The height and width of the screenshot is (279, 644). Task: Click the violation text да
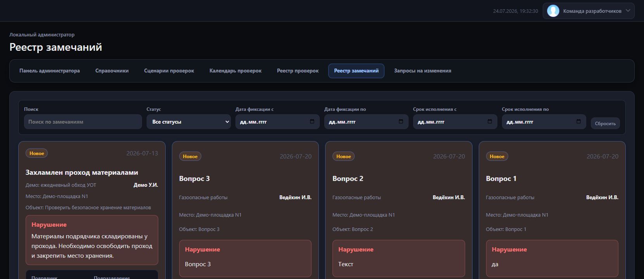coord(495,264)
